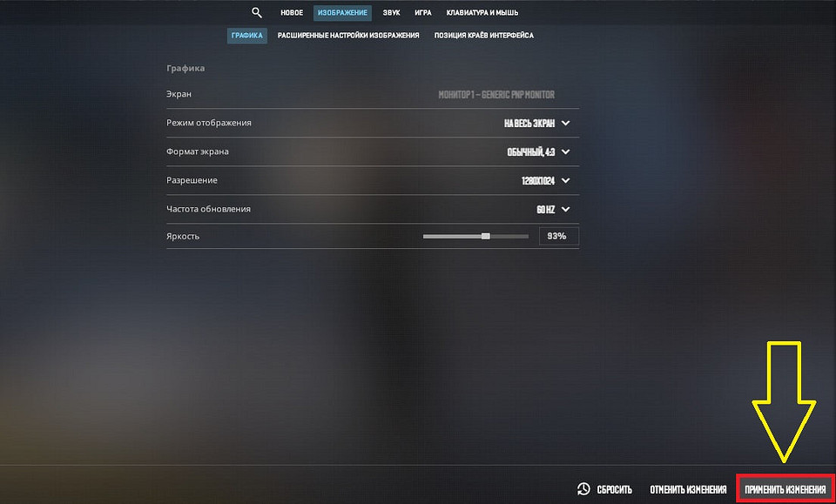
Task: Click the Сбросить button
Action: pos(614,489)
